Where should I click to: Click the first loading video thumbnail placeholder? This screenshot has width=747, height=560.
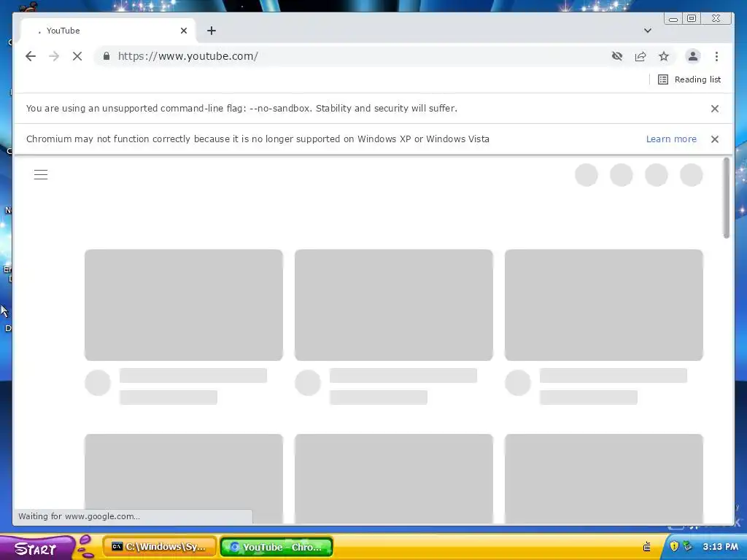(183, 305)
